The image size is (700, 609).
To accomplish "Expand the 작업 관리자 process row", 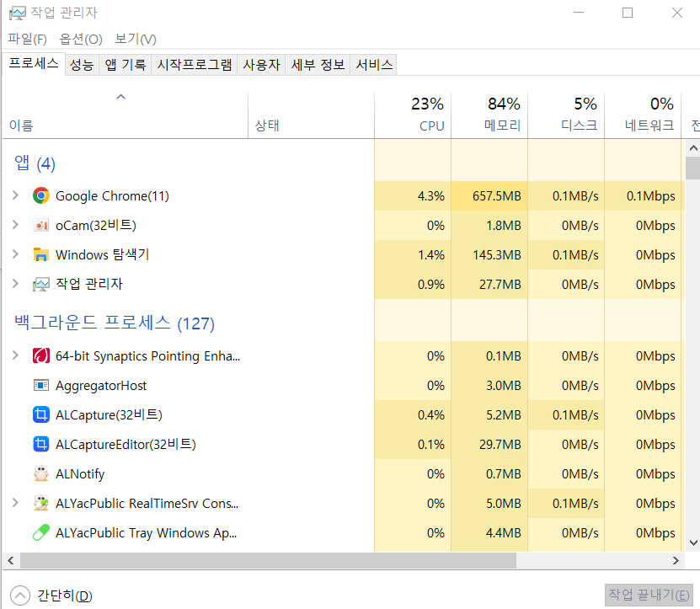I will (15, 284).
